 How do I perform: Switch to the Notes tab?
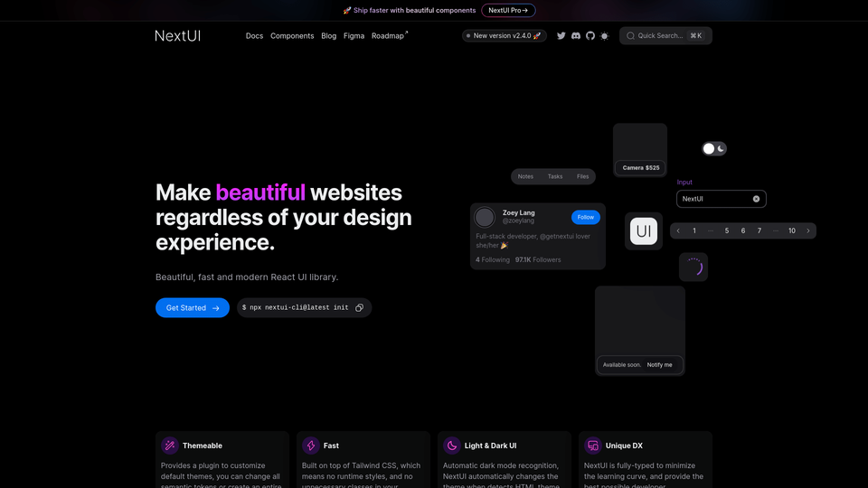(x=525, y=176)
